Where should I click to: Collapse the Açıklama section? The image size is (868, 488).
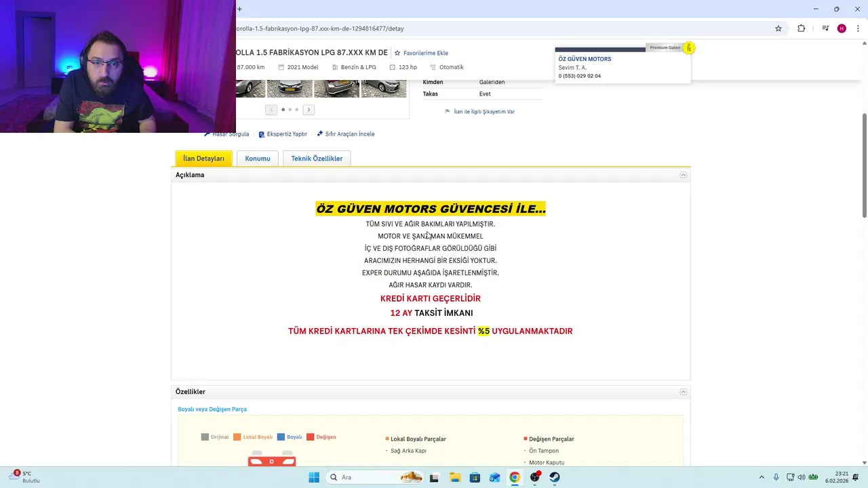[684, 175]
